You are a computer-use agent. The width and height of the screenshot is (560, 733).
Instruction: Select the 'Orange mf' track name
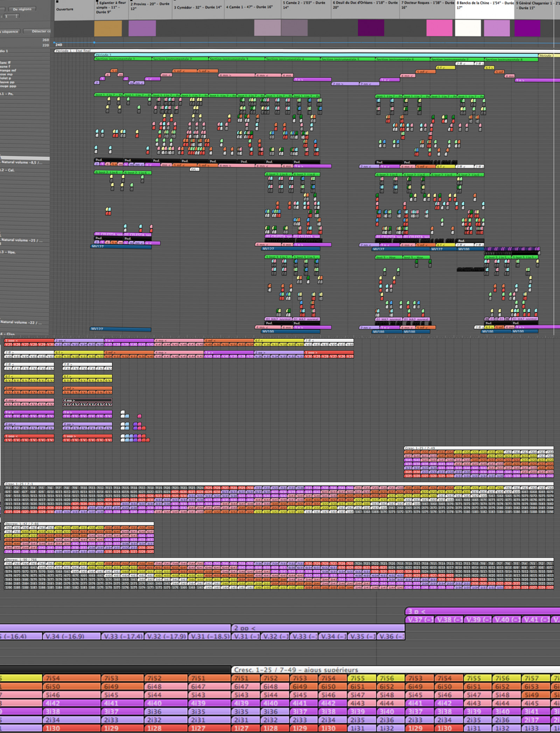(x=8, y=70)
